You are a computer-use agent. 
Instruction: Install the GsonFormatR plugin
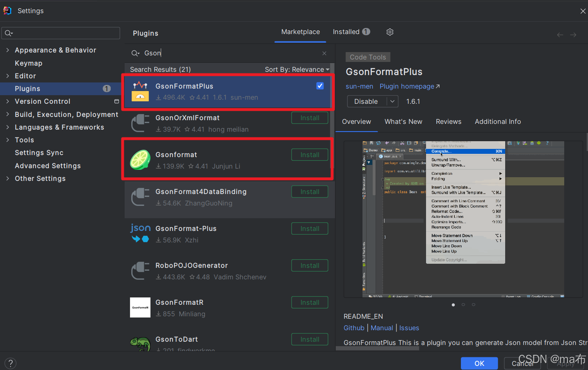pyautogui.click(x=310, y=303)
